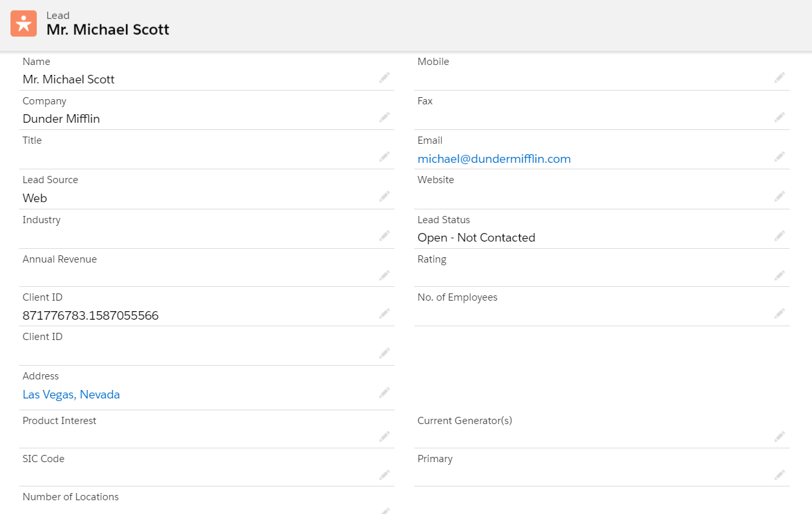The width and height of the screenshot is (812, 514).
Task: Click the SIC Code label
Action: tap(43, 459)
